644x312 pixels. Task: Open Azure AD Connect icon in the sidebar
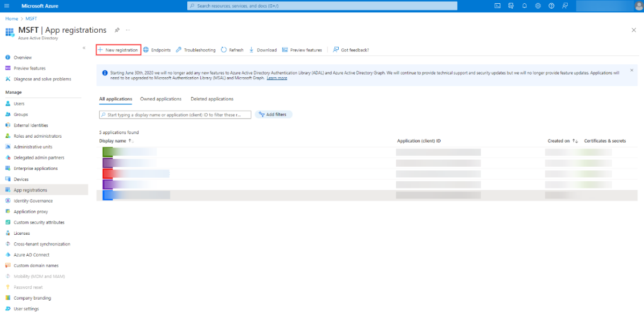(8, 255)
